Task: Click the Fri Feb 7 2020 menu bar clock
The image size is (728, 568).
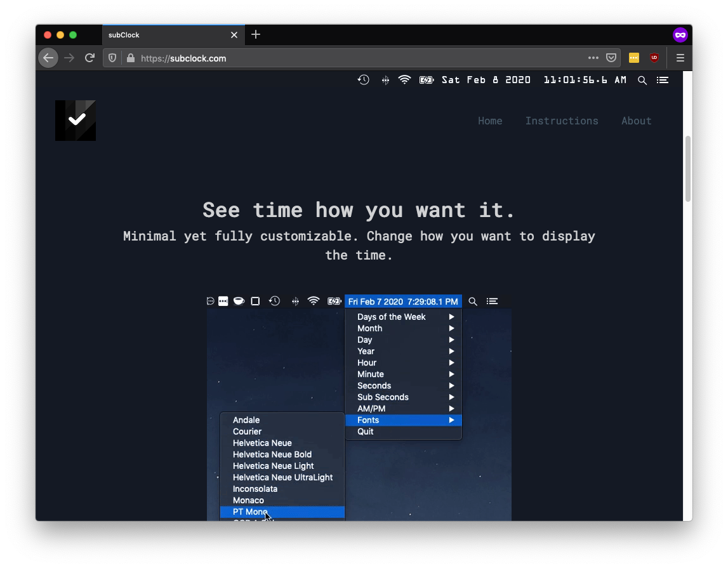Action: click(403, 301)
